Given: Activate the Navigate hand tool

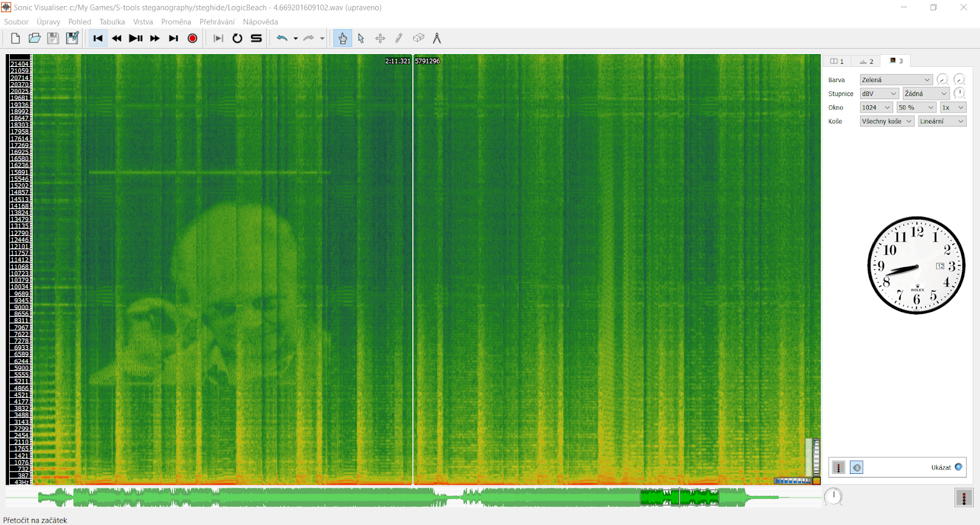Looking at the screenshot, I should pos(342,38).
